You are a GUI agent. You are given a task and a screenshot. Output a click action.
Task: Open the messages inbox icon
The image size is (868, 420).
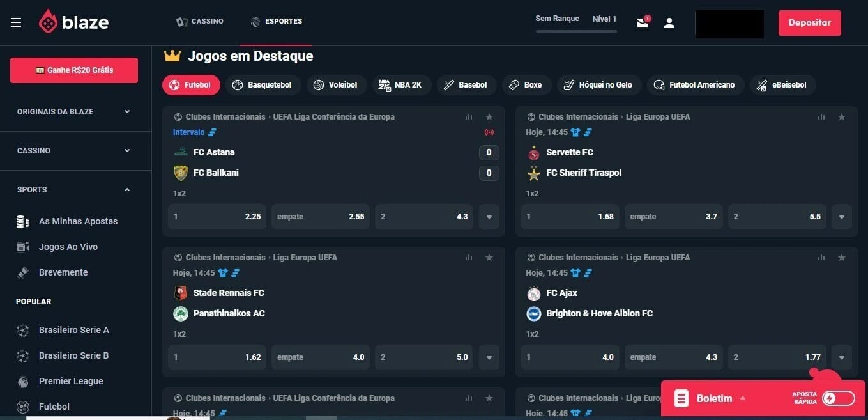click(x=643, y=23)
